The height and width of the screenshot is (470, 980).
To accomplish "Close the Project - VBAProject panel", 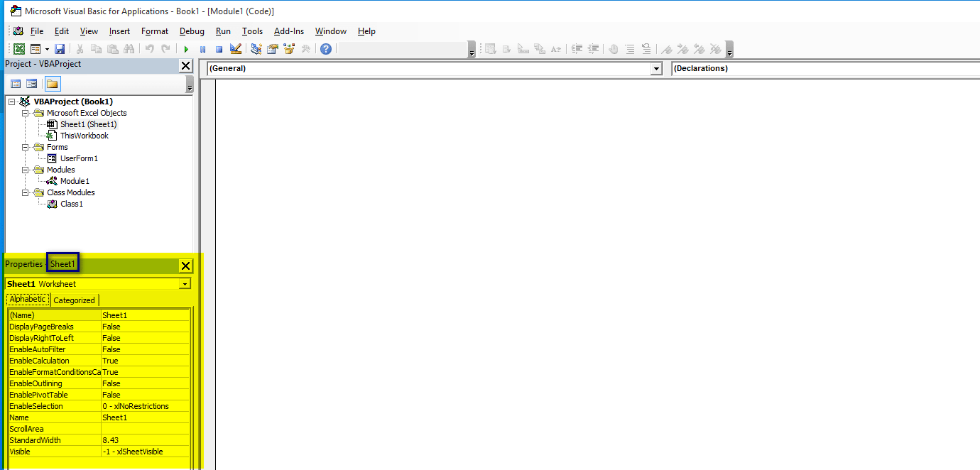I will (185, 66).
